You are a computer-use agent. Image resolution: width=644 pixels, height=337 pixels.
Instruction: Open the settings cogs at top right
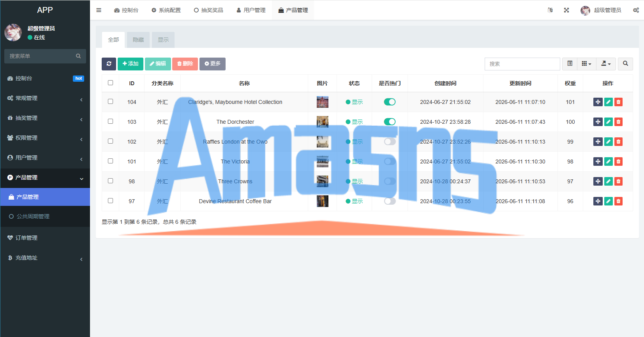[x=636, y=10]
